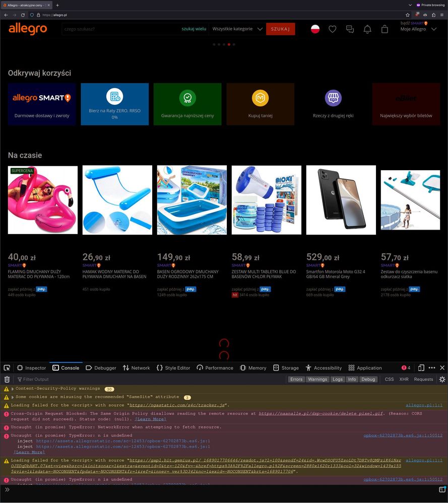Close the developer tools panel
Viewport: 448px width, 503px height.
click(x=442, y=368)
